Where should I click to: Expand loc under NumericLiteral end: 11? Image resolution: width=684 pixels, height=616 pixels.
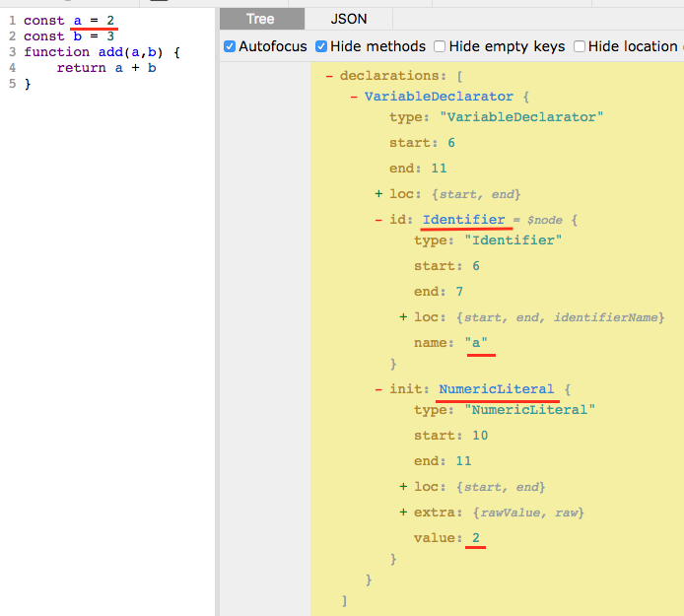[x=403, y=487]
